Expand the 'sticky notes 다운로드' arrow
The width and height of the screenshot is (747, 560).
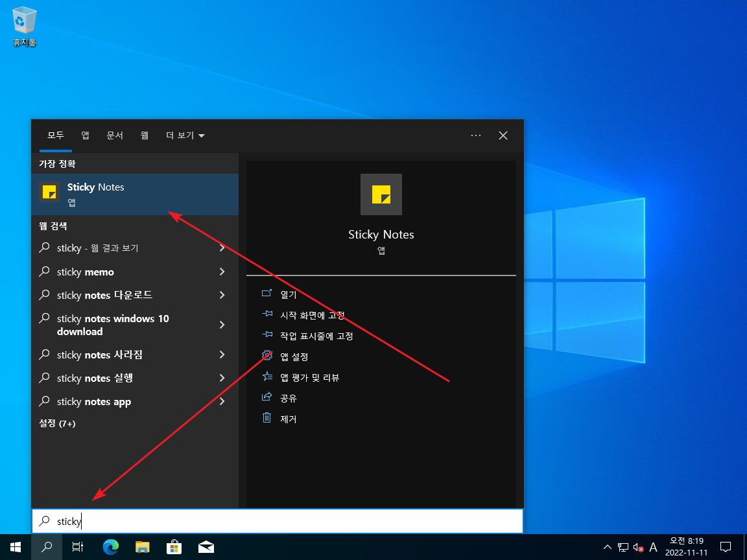coord(222,295)
